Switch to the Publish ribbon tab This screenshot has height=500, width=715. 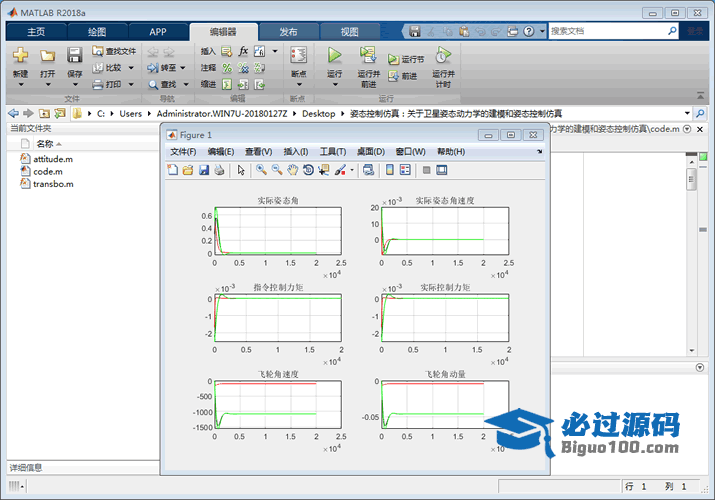pos(288,32)
